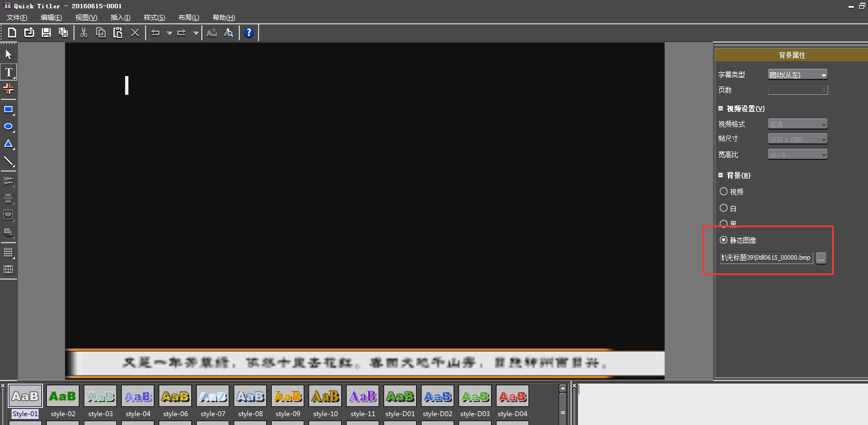This screenshot has height=425, width=868.
Task: Apply style-D04 red text preset
Action: pyautogui.click(x=513, y=402)
